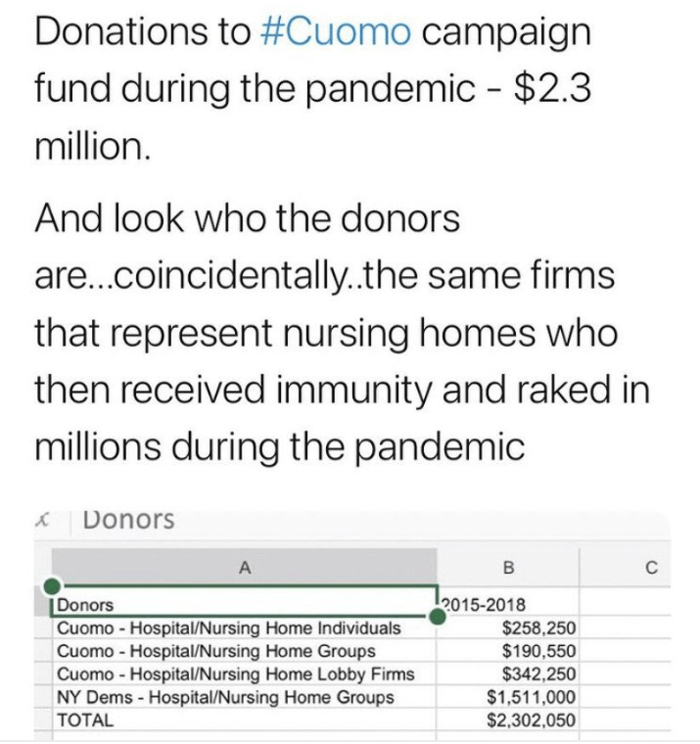
Task: Select the Hospital/Nursing Home Individuals cell
Action: [243, 628]
